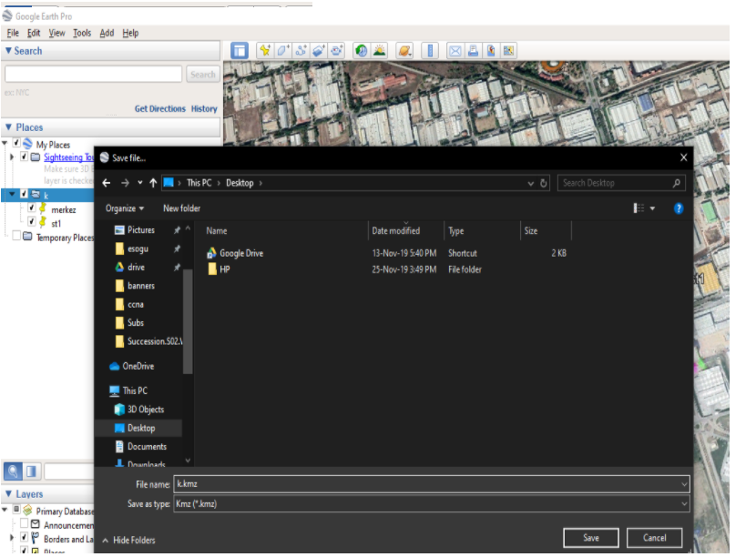Check the Announcements layer checkbox
Image resolution: width=756 pixels, height=557 pixels.
pyautogui.click(x=24, y=523)
